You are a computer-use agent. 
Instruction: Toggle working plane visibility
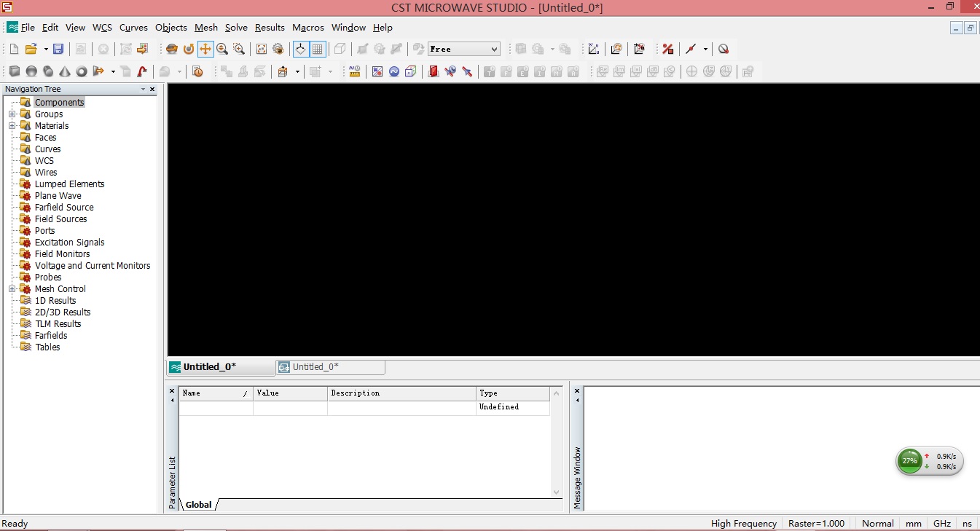tap(301, 49)
